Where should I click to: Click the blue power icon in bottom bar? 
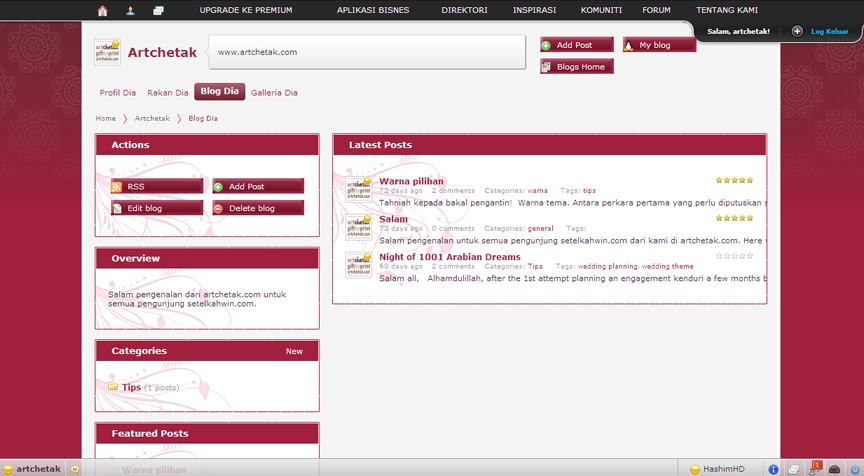tap(854, 469)
